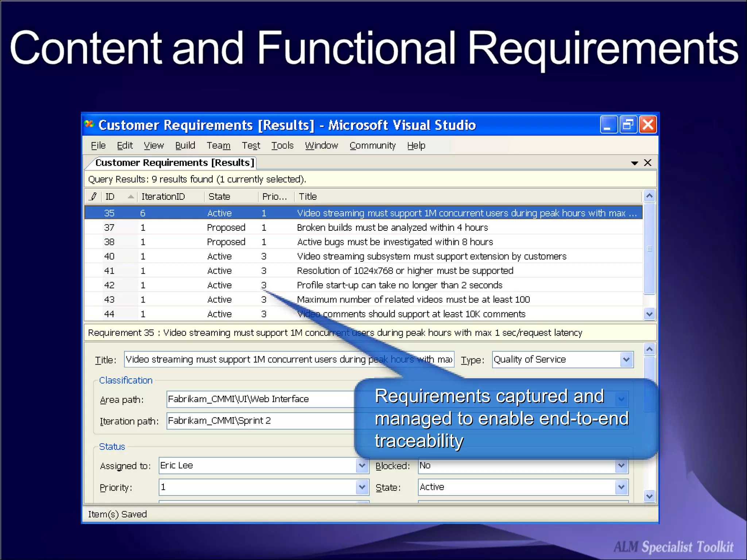Restore down the Visual Studio window
The width and height of the screenshot is (747, 560).
click(x=628, y=125)
